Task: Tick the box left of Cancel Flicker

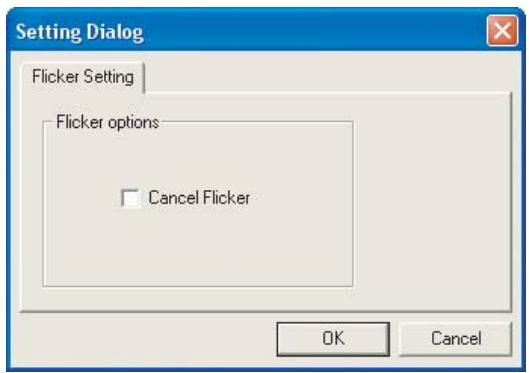Action: point(131,198)
